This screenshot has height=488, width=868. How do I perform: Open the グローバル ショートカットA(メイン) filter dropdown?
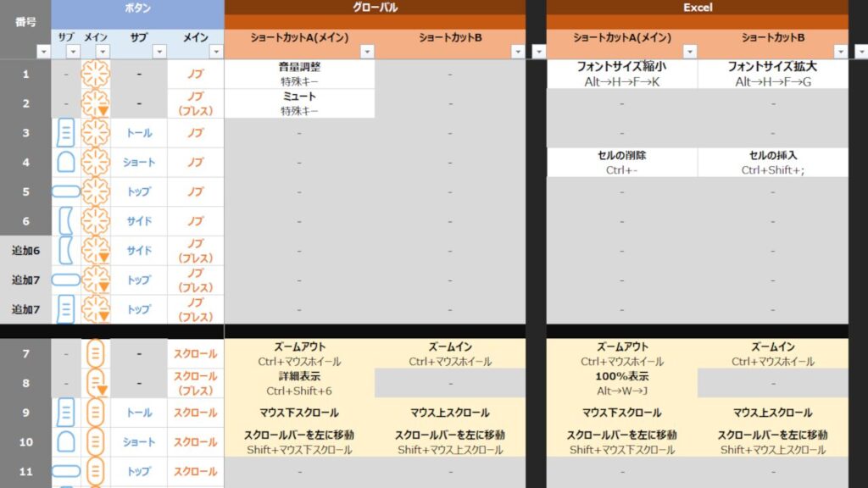pos(367,52)
